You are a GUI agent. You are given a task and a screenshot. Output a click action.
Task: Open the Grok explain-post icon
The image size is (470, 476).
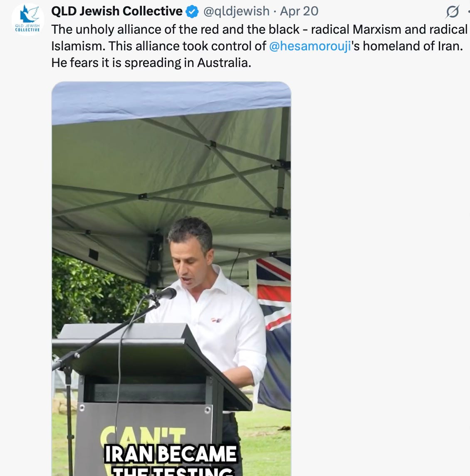(453, 12)
